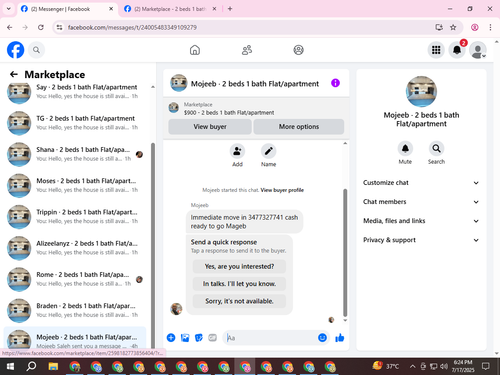Click the message input field
Viewport: 500px width, 375px height.
270,338
